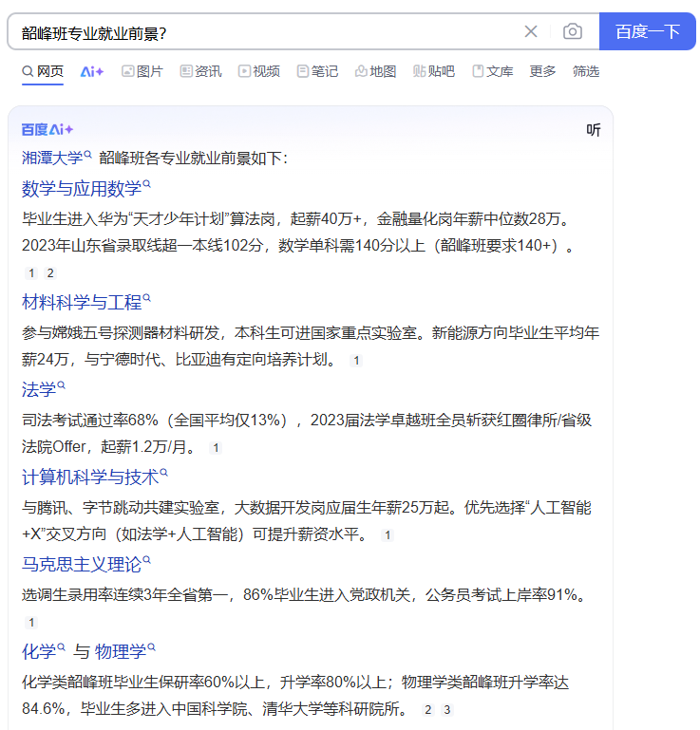Click the 百度一下 search button
The image size is (700, 730).
pyautogui.click(x=648, y=31)
